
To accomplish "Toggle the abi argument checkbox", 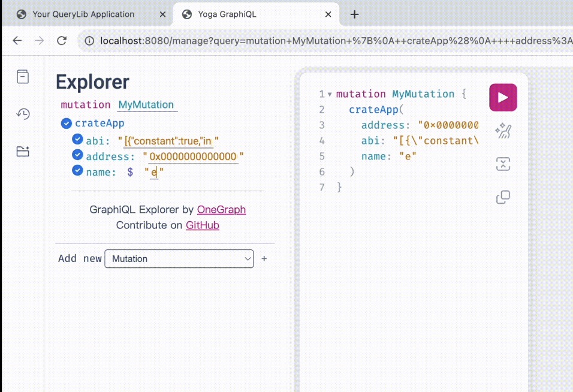I will tap(77, 138).
